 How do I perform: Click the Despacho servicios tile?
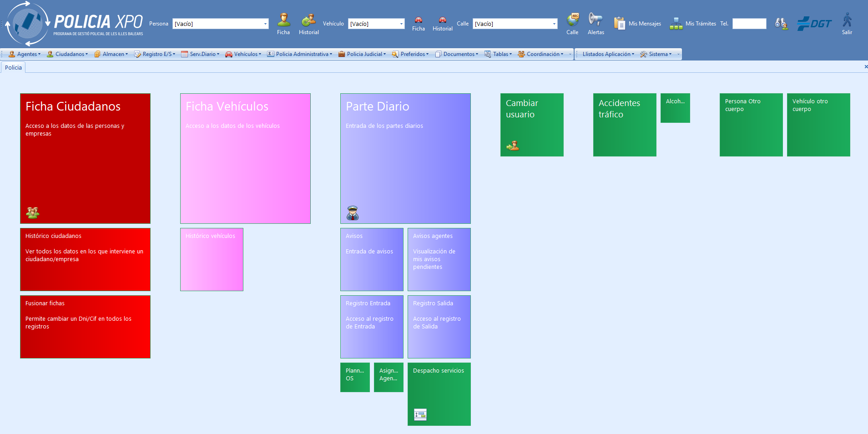(x=439, y=394)
